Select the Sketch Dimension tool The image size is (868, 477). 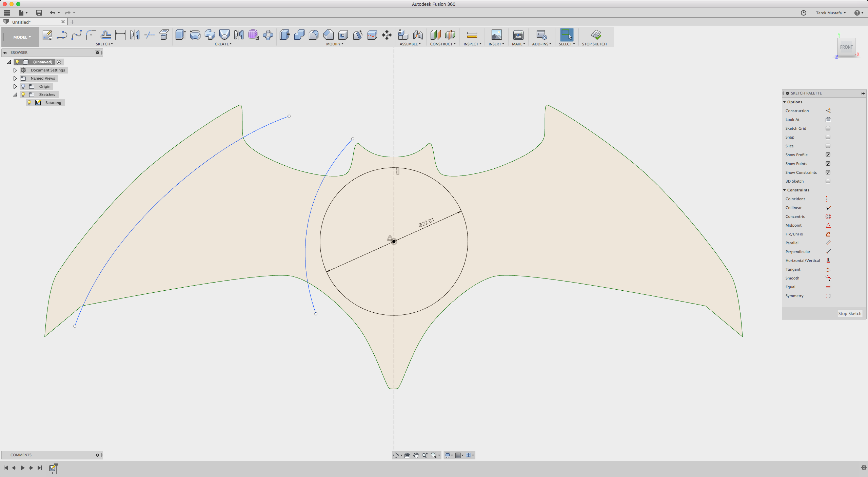120,35
